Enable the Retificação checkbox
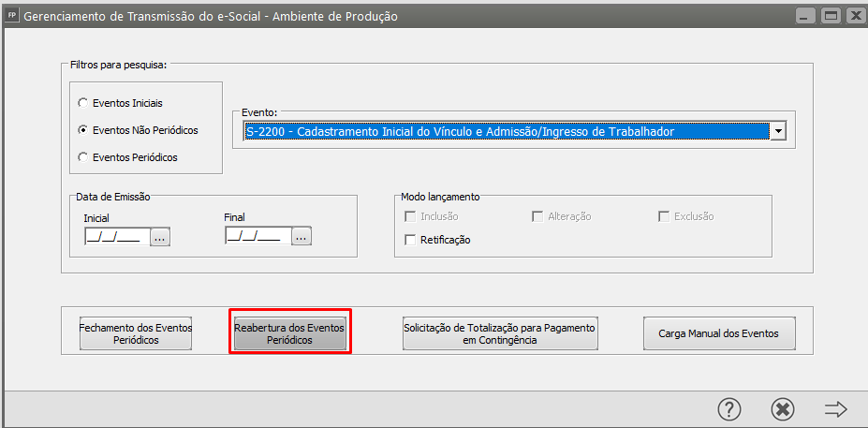 click(x=410, y=240)
